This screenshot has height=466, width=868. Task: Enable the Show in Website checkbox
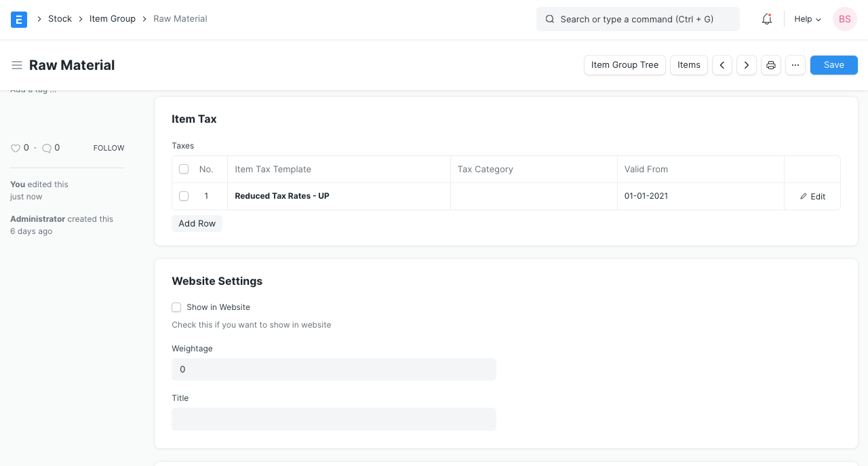176,307
